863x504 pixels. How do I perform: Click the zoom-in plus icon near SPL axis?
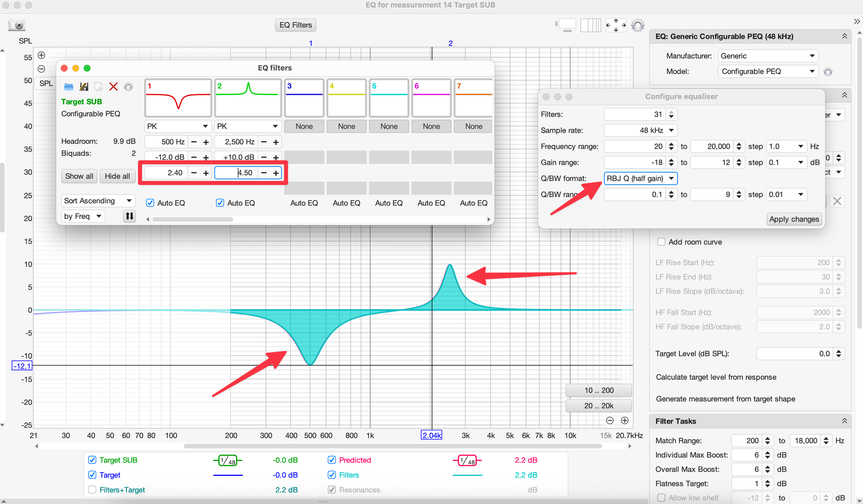41,55
